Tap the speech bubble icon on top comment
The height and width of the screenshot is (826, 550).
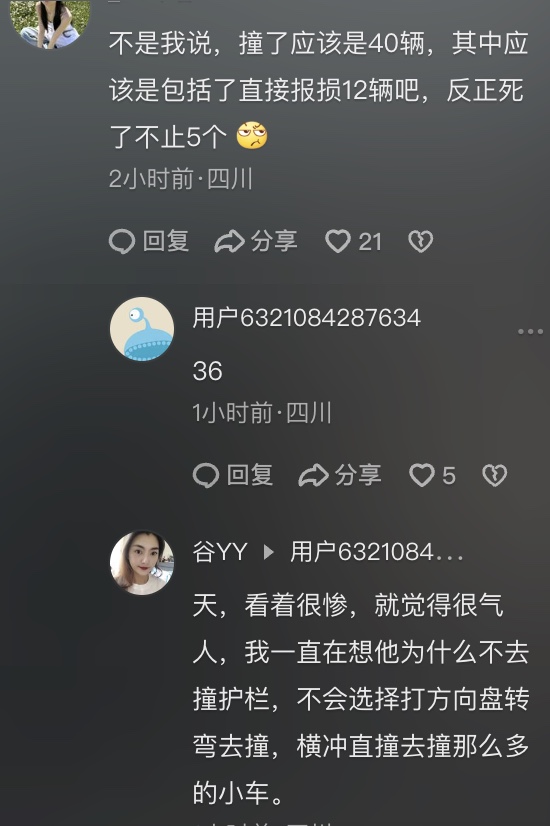coord(122,242)
